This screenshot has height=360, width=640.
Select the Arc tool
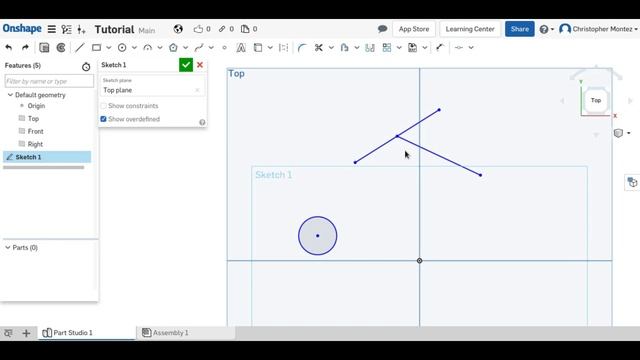(147, 48)
